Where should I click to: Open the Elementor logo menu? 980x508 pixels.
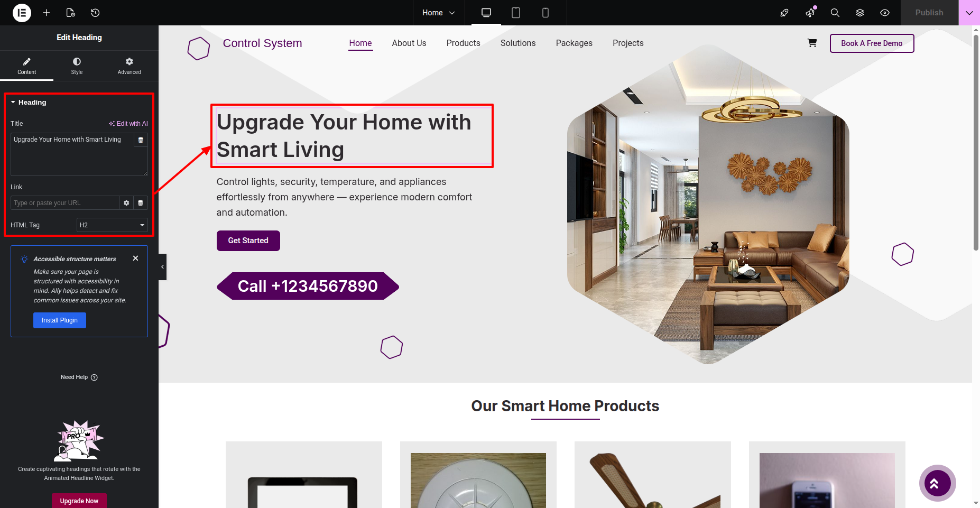[22, 13]
